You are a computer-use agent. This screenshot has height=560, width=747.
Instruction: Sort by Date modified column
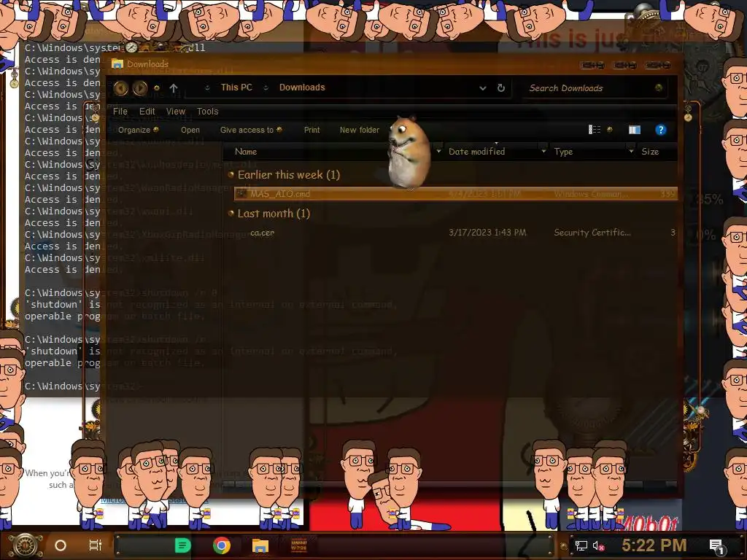[477, 152]
